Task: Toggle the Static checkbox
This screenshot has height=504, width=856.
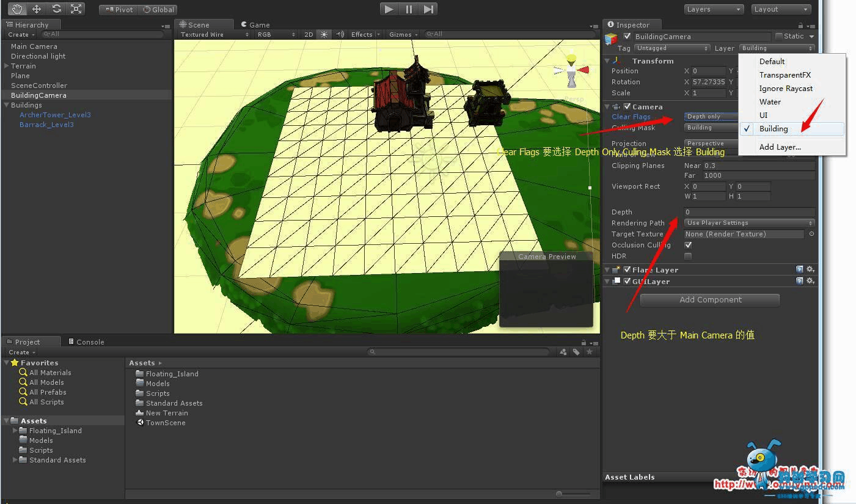Action: pos(779,36)
